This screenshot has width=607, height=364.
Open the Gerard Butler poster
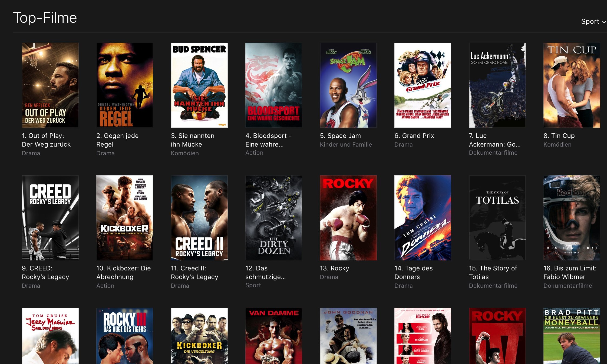[423, 336]
